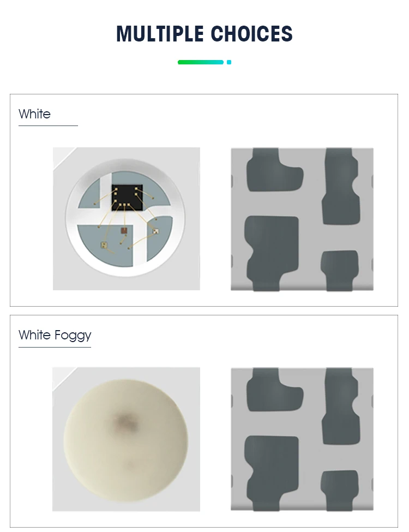
Task: Click the bottom-right pad in White Foggy back view
Action: [340, 491]
